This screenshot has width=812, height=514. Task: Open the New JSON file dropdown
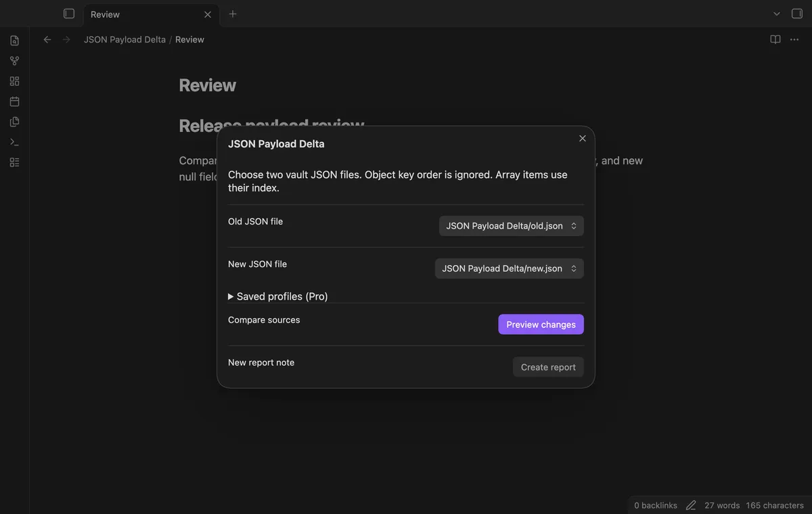tap(510, 268)
